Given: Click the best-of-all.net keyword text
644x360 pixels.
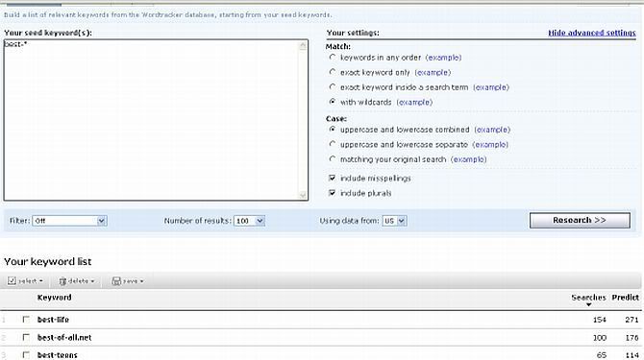Looking at the screenshot, I should [64, 338].
